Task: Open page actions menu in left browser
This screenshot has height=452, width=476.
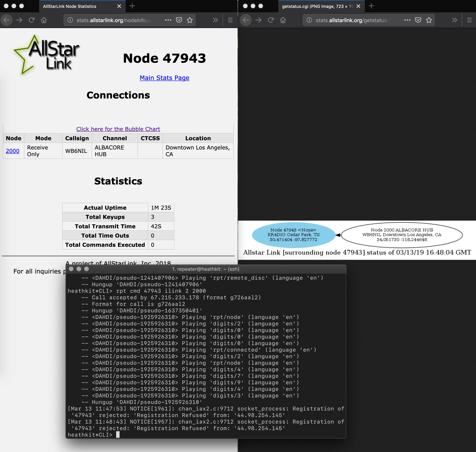Action: tap(168, 20)
